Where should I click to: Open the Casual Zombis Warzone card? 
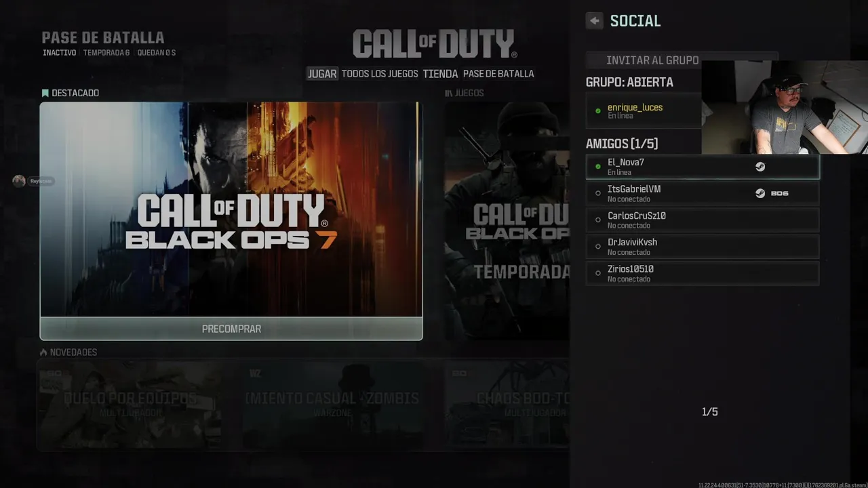point(332,405)
